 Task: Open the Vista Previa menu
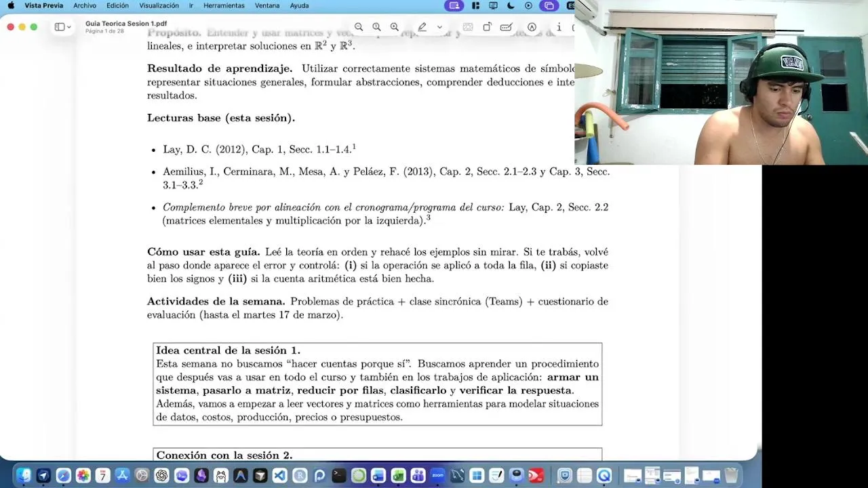coord(43,5)
